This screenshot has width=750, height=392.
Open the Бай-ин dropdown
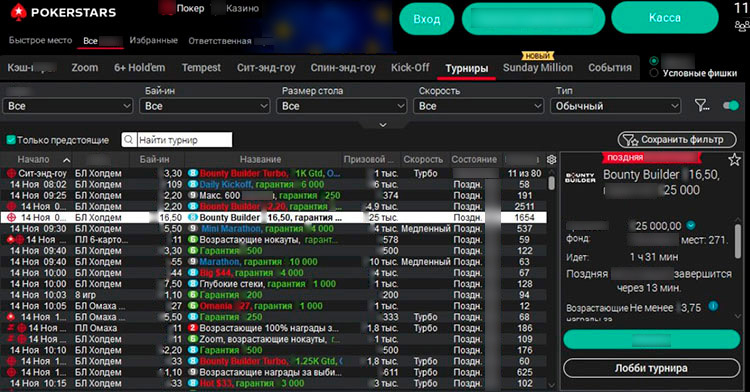click(204, 106)
